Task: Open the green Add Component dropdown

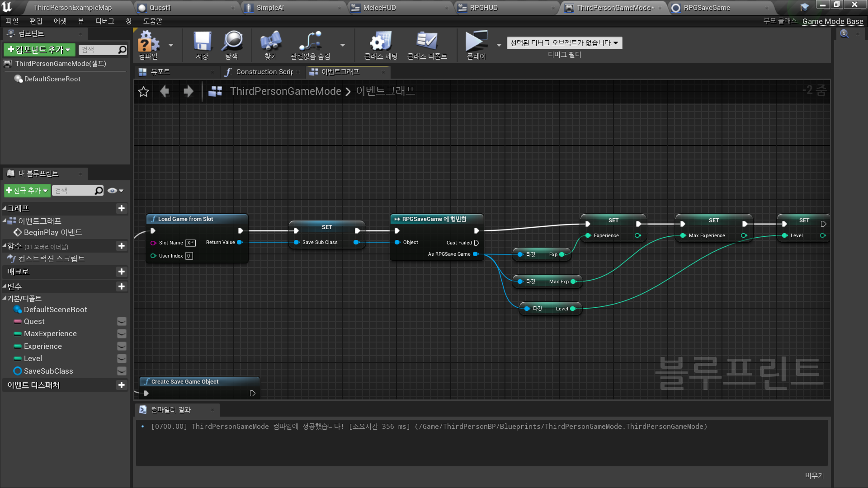Action: 39,50
